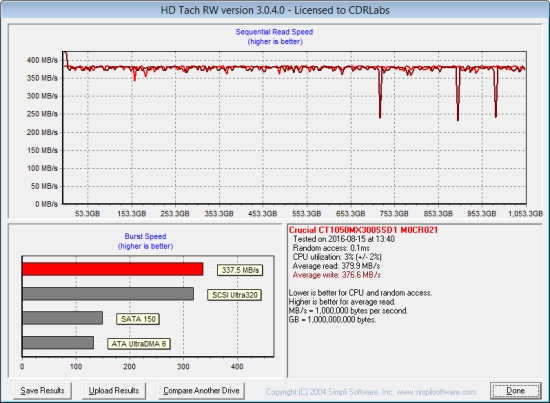Open Upload Results

[114, 391]
